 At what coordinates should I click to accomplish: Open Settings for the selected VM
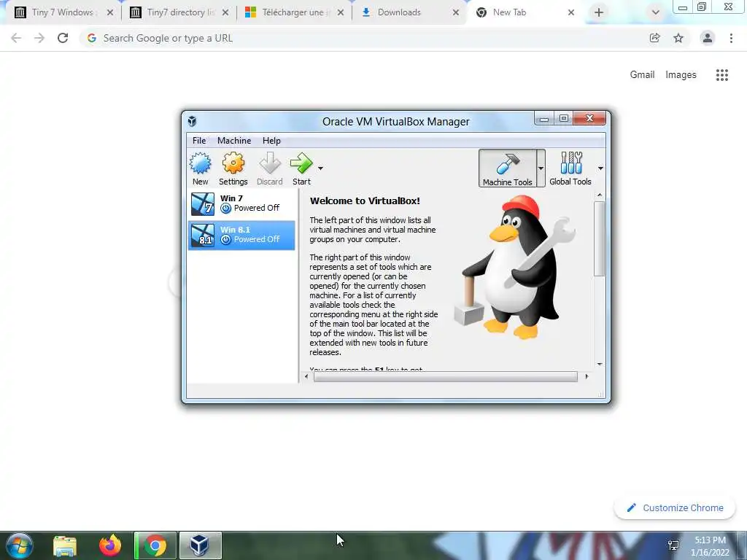point(233,168)
